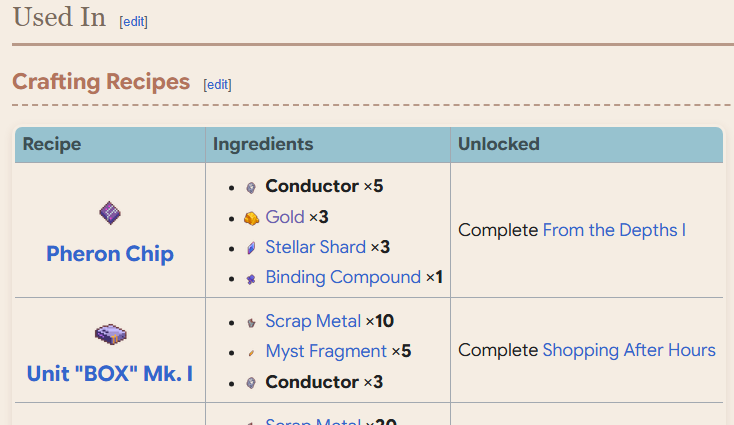
Task: Open the Shopping After Hours quest link
Action: (x=629, y=350)
